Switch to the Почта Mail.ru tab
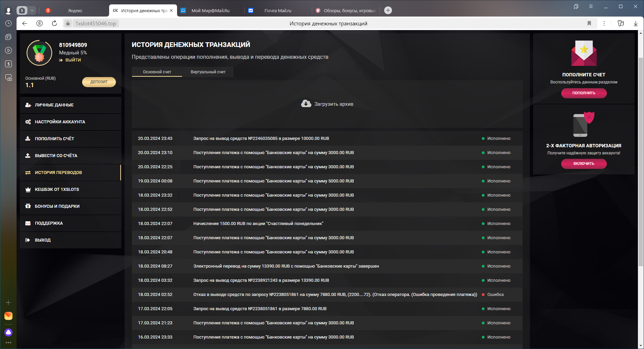This screenshot has height=349, width=644. [278, 10]
